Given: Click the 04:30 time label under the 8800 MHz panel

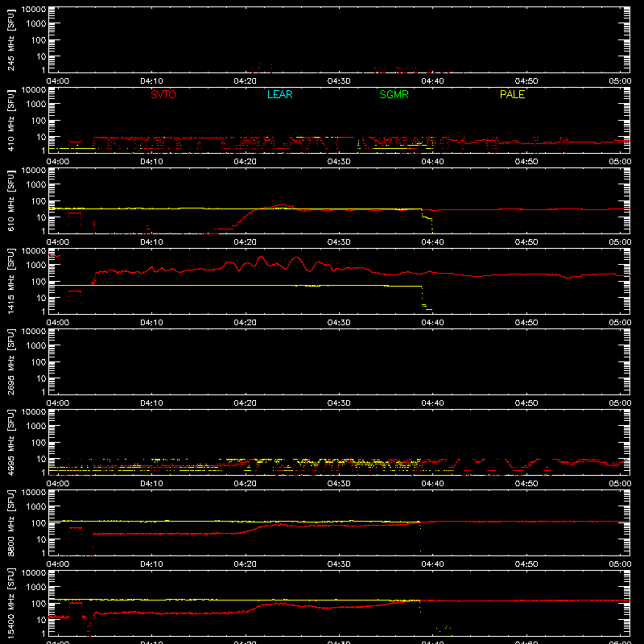Looking at the screenshot, I should point(339,564).
